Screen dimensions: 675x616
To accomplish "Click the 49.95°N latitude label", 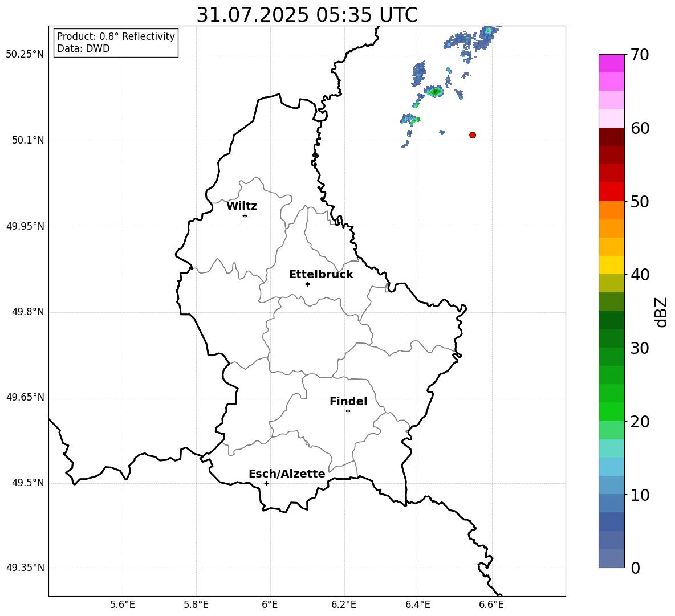I will [25, 226].
